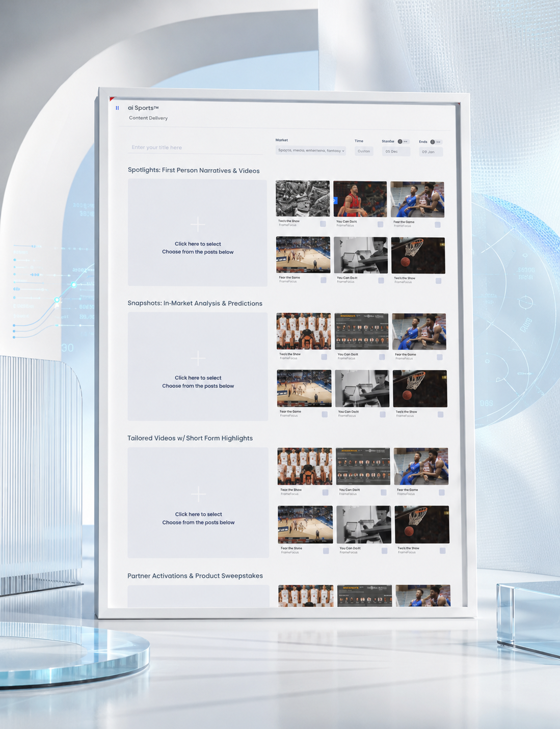Select the arena court thumbnail in Tailored Videos
Image resolution: width=560 pixels, height=729 pixels.
click(305, 525)
